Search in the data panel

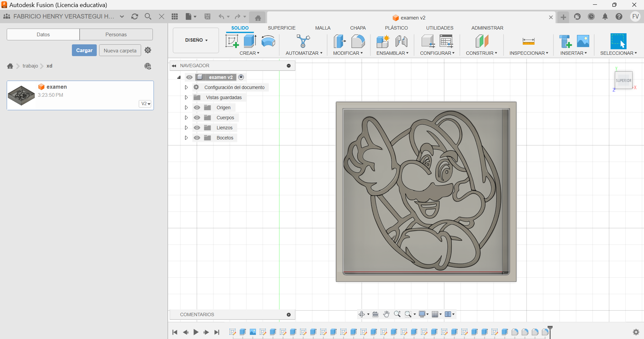[148, 16]
